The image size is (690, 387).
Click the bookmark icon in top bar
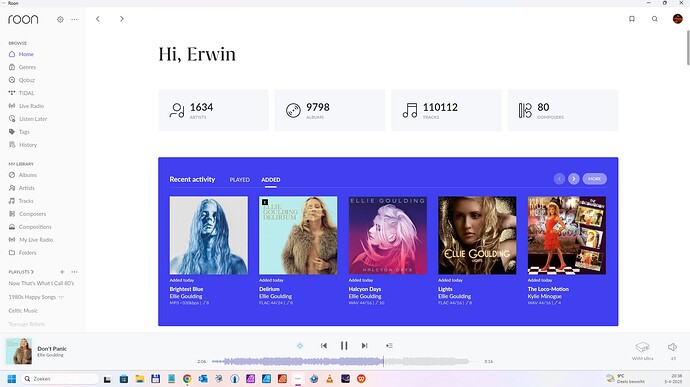(631, 19)
